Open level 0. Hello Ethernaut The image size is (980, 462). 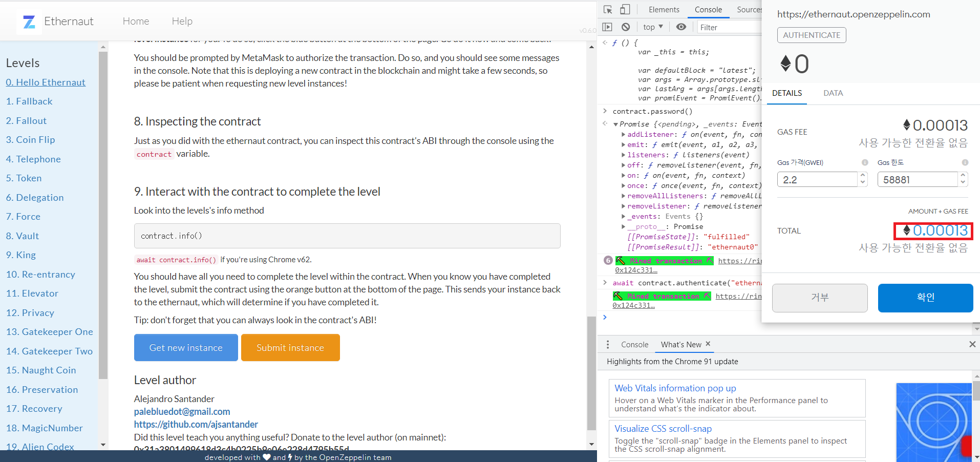pos(46,82)
